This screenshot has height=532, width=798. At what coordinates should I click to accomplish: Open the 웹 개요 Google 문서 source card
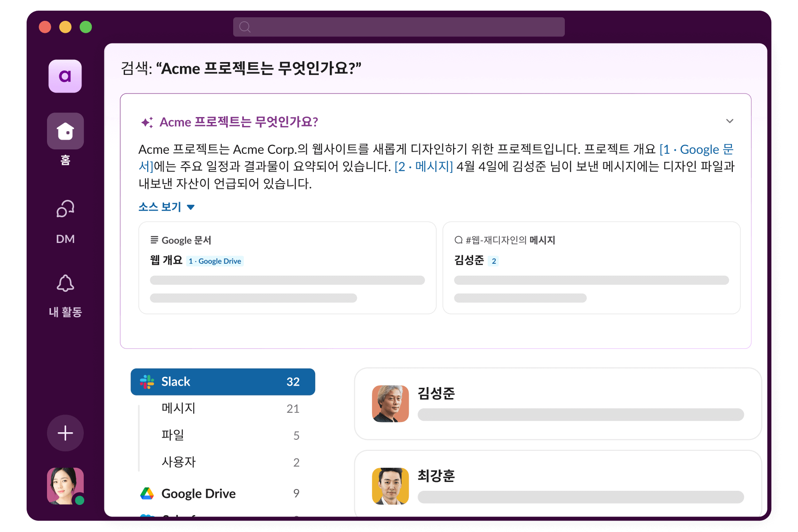tap(287, 268)
